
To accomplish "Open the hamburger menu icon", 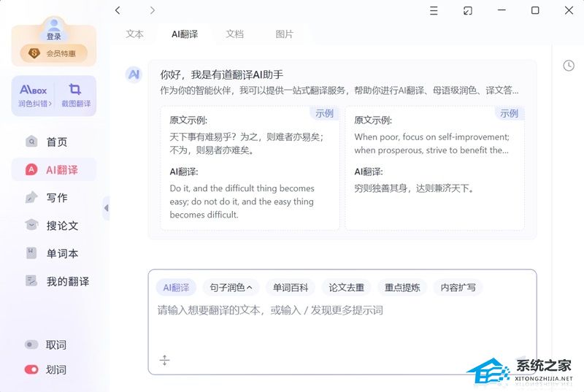I will (x=434, y=10).
